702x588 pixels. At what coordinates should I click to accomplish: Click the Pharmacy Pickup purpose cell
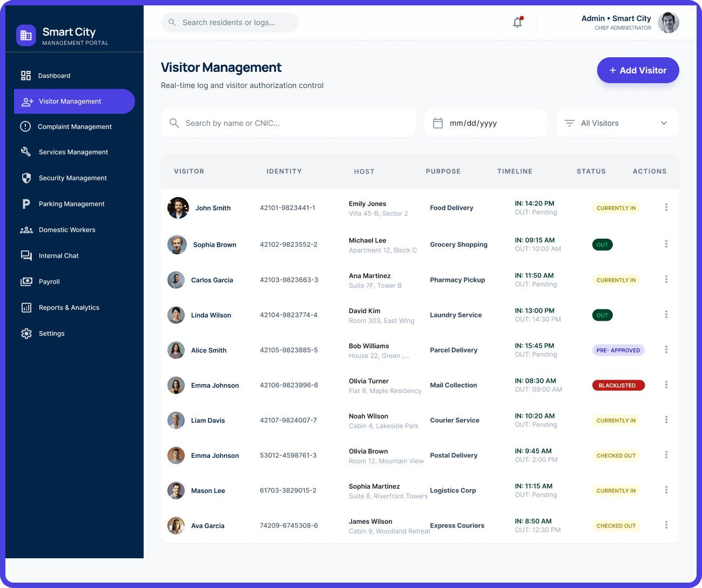(x=458, y=280)
